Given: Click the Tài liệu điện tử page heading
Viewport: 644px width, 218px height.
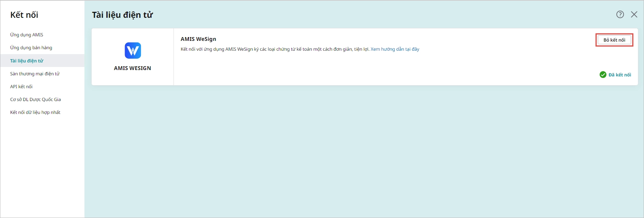Looking at the screenshot, I should 122,15.
